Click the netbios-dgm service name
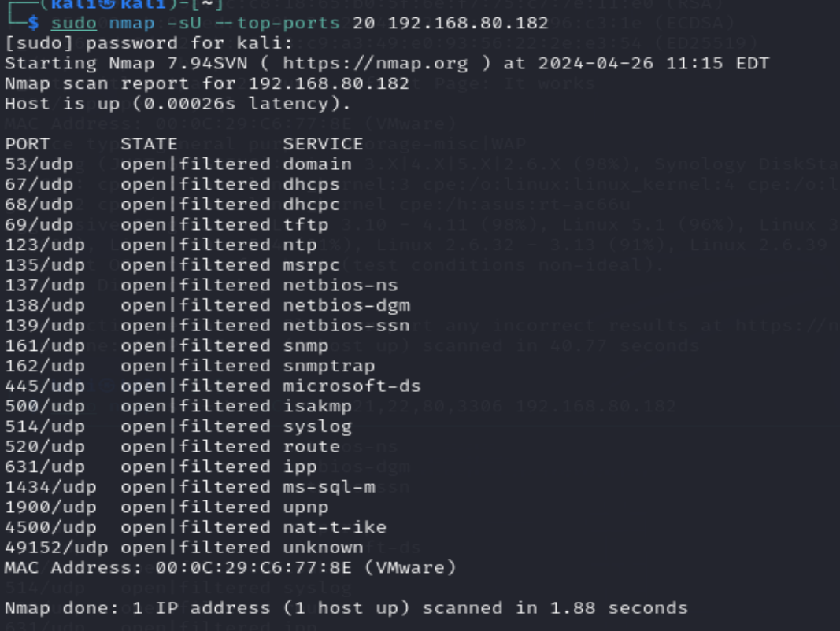Viewport: 840px width, 631px height. point(346,305)
